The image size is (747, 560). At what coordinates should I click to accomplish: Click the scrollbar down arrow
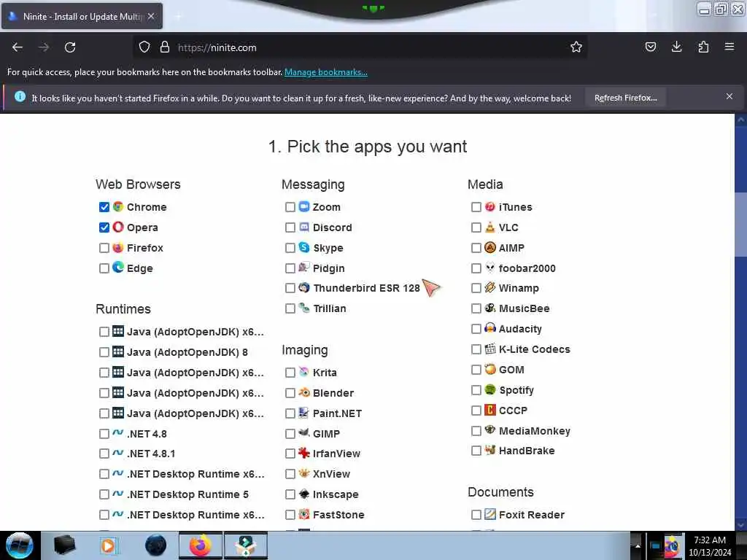click(741, 525)
